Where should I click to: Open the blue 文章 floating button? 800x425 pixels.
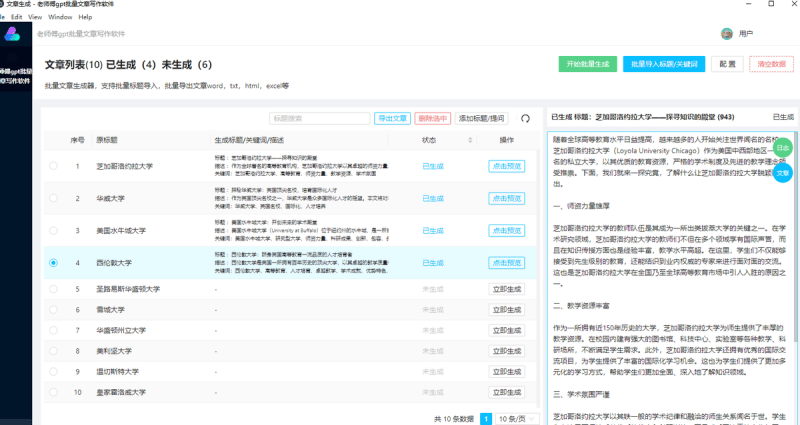pyautogui.click(x=783, y=173)
